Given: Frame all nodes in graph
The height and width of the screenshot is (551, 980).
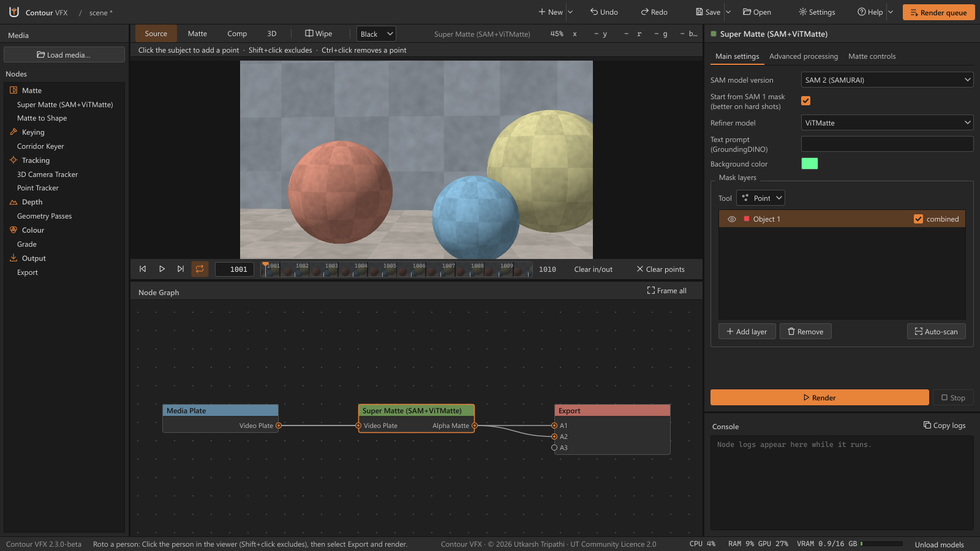Looking at the screenshot, I should pyautogui.click(x=667, y=291).
